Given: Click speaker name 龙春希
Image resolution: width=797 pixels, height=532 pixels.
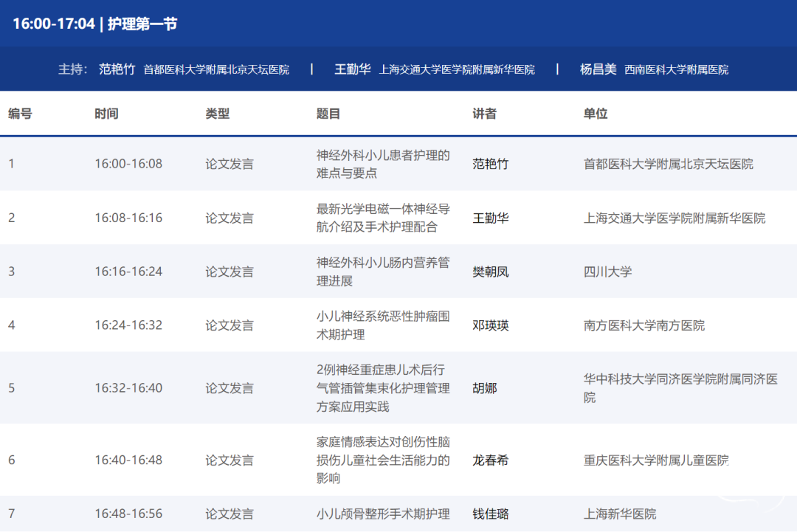Looking at the screenshot, I should pyautogui.click(x=491, y=460).
